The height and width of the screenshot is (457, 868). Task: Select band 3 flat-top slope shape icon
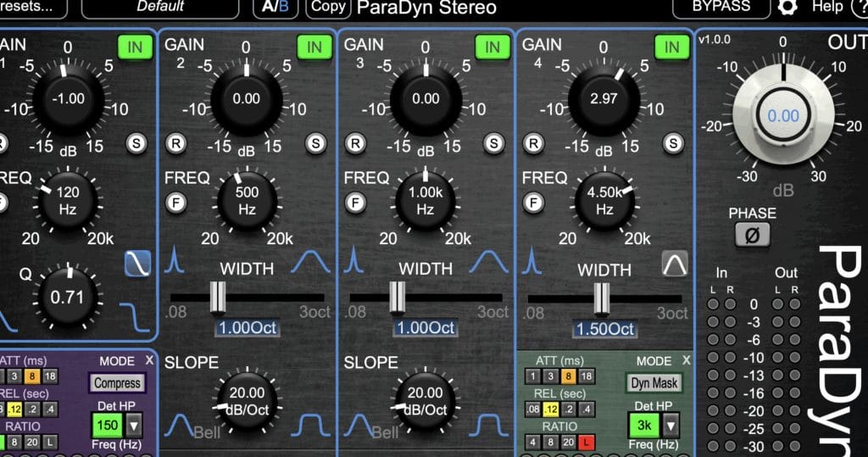(x=489, y=425)
